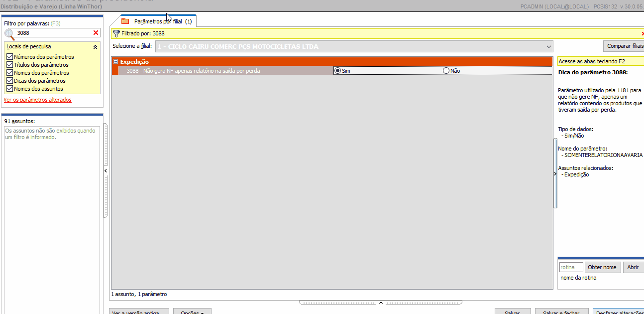Click SOMENTERELATORIONAAVARIA parameter name text
This screenshot has width=644, height=314.
pyautogui.click(x=603, y=155)
